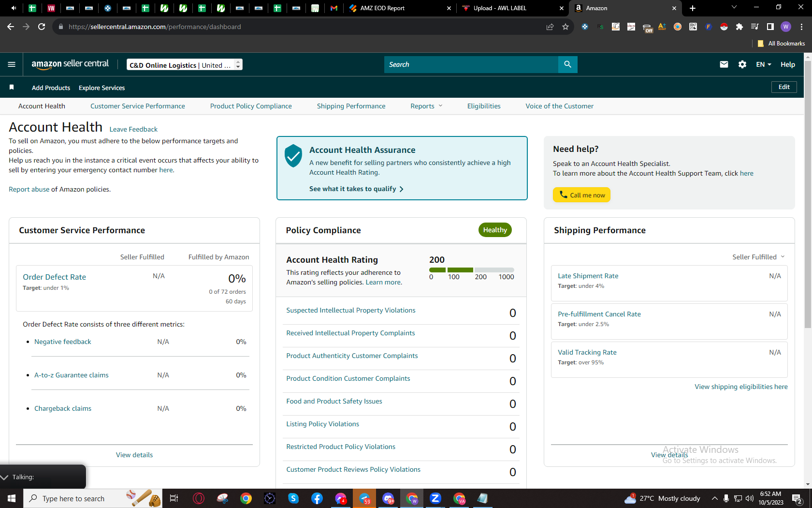Switch to the AMZ EOD Report browser tab

point(400,8)
